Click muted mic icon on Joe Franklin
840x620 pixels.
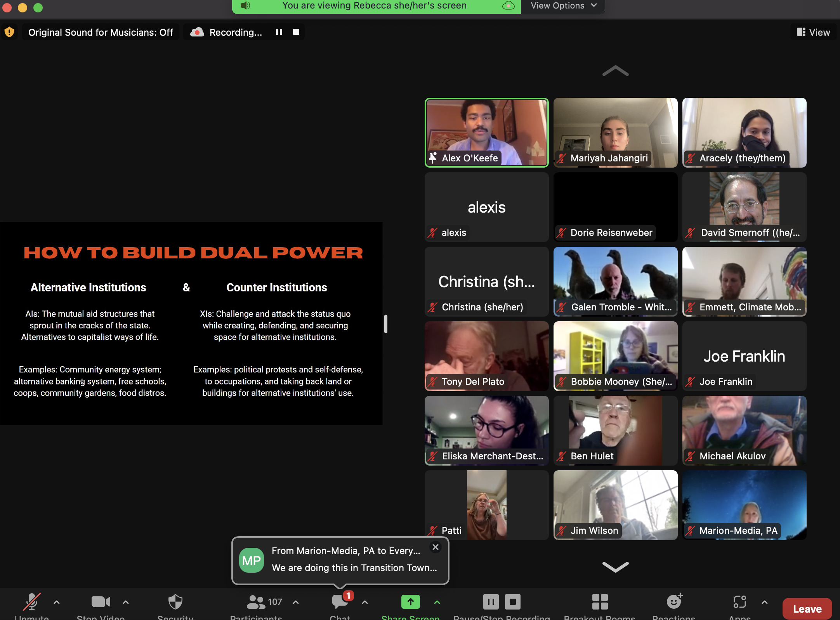click(690, 381)
